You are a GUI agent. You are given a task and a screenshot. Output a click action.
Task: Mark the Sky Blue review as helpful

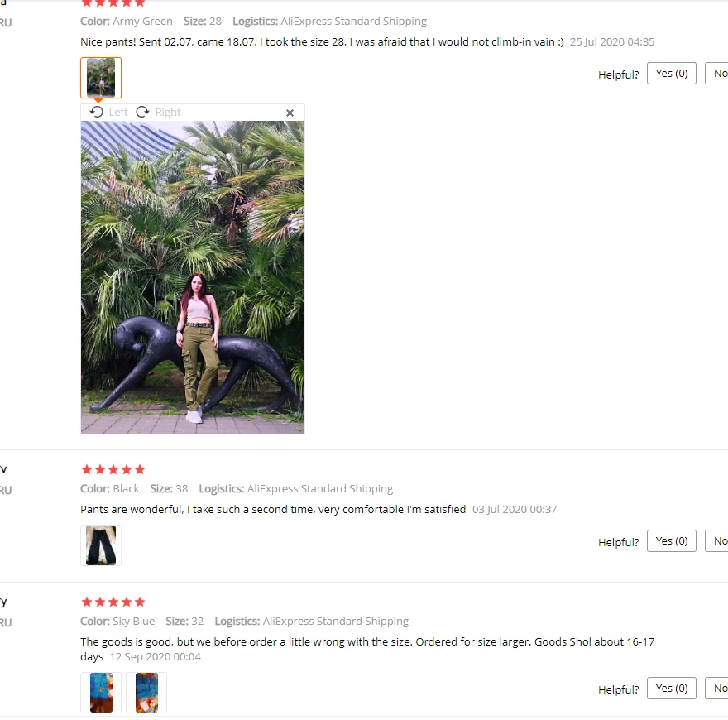point(672,689)
